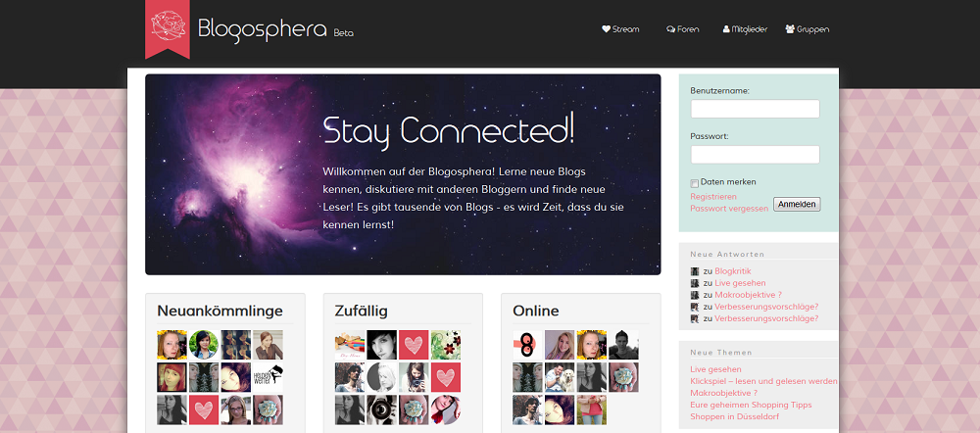The height and width of the screenshot is (433, 980).
Task: Click the avatar beside the Makroobjektive ? reply
Action: [x=695, y=295]
